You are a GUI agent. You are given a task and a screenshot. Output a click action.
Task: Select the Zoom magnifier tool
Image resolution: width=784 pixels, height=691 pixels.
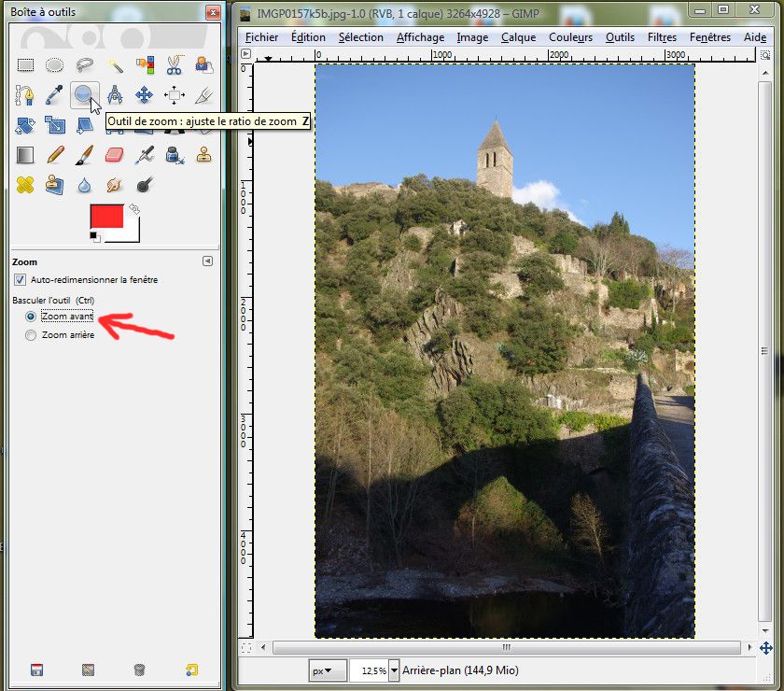83,94
